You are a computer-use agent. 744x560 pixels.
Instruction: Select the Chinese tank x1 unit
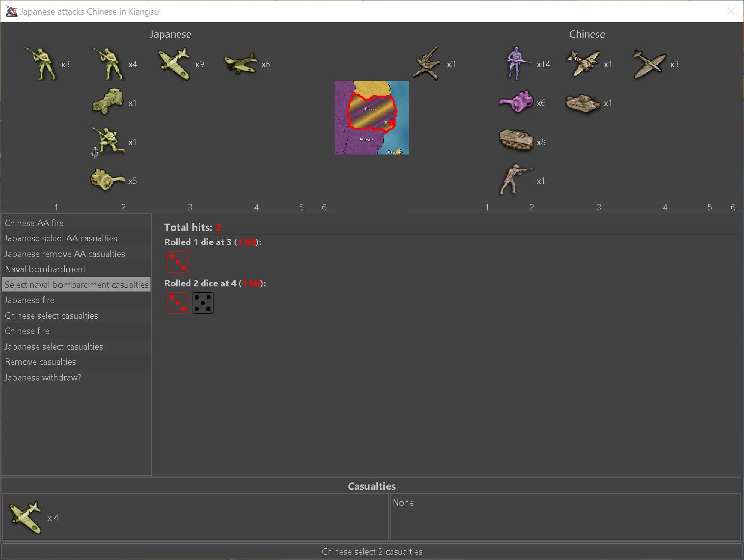pyautogui.click(x=583, y=103)
